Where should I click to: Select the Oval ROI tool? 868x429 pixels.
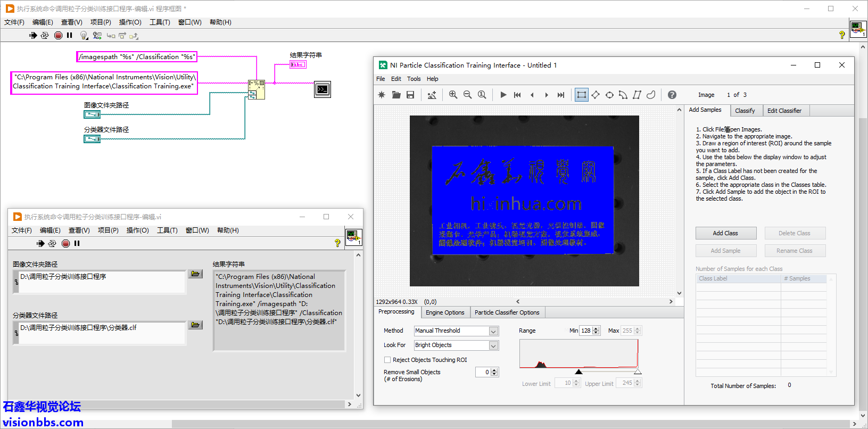click(x=609, y=95)
